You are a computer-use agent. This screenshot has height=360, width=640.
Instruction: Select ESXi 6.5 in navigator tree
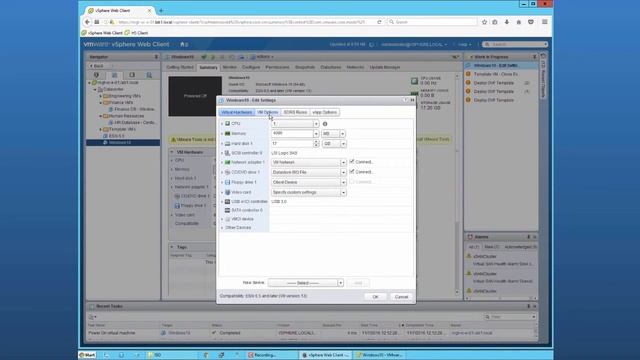(x=116, y=136)
